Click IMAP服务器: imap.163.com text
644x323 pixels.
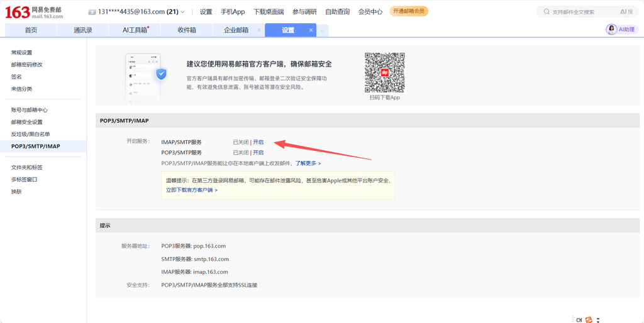point(195,271)
